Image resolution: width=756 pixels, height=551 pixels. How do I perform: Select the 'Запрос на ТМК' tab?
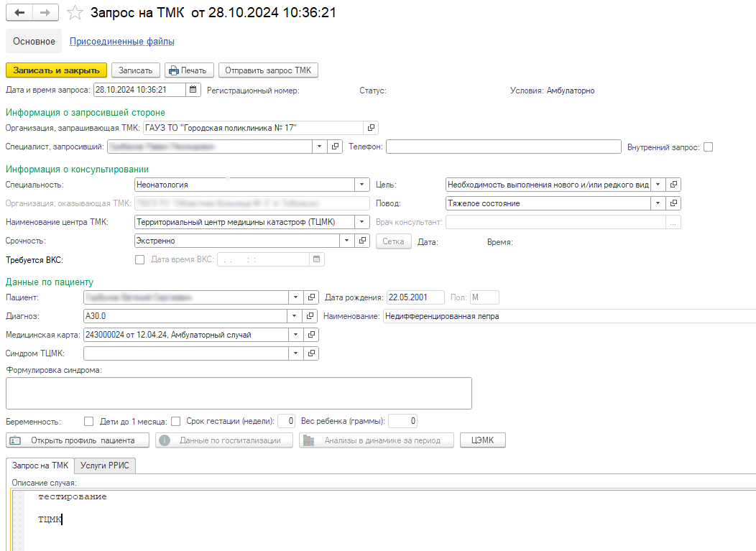pos(40,466)
